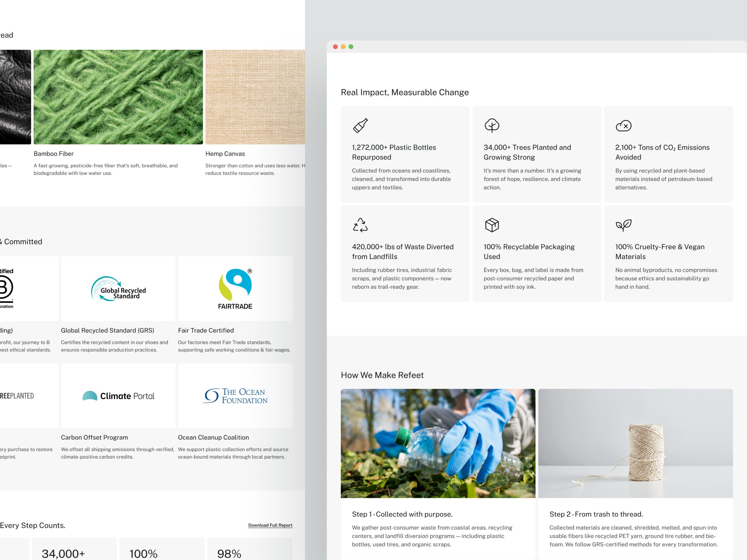
Task: Click the FAIRTRADE certification logo
Action: pos(235,289)
